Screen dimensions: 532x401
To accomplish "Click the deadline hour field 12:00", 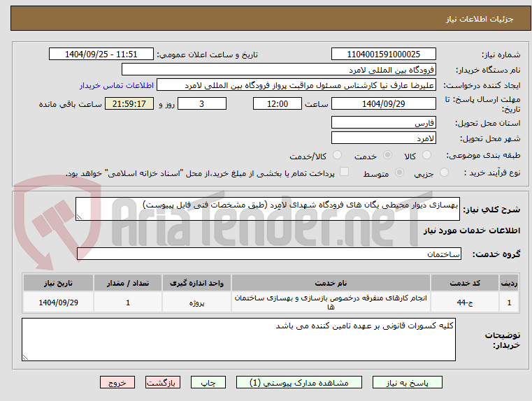I will pos(278,103).
